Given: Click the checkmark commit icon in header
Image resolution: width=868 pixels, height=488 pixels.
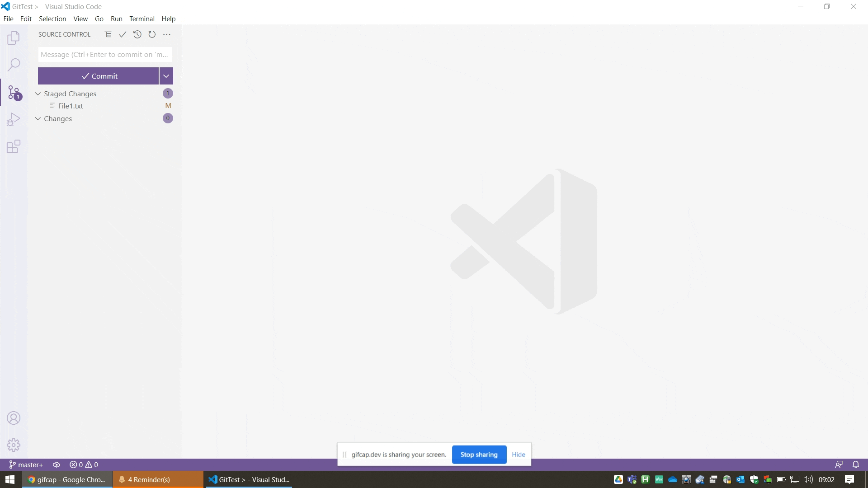Looking at the screenshot, I should (123, 34).
